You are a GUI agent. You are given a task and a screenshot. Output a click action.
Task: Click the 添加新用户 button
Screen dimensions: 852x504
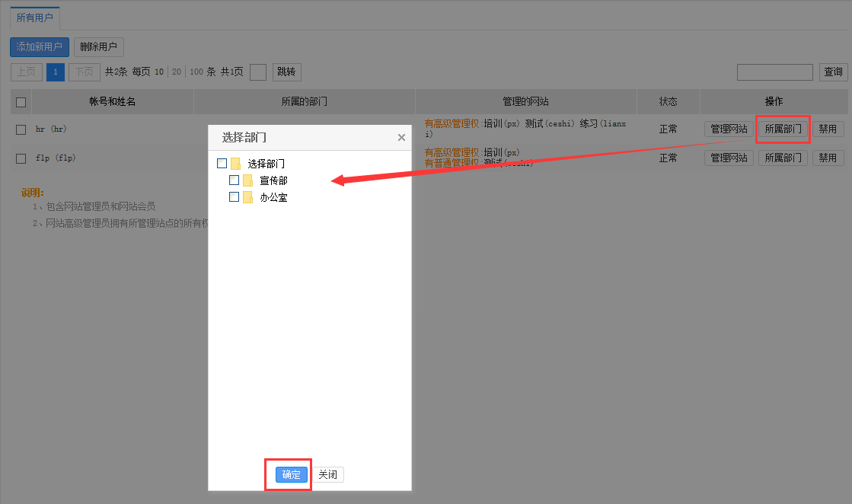(x=40, y=47)
